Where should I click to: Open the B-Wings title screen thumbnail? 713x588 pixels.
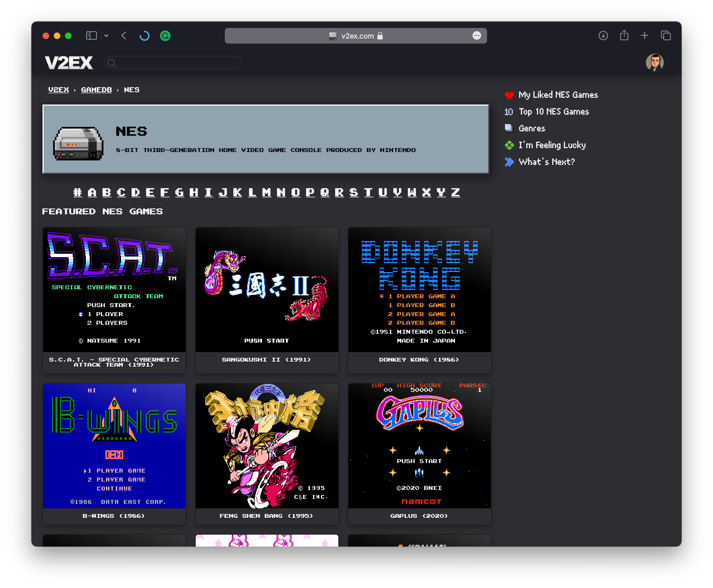click(x=114, y=446)
